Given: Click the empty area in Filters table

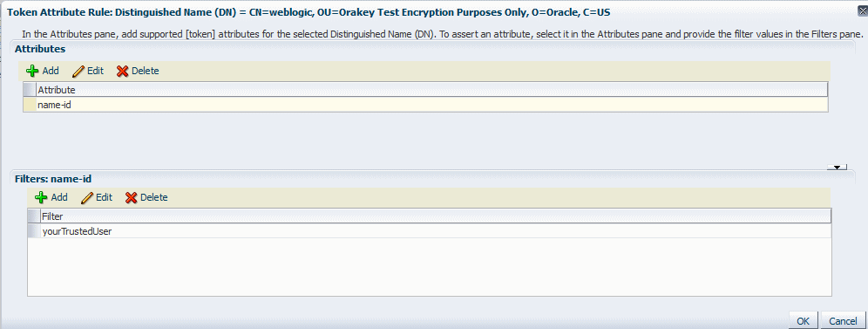Looking at the screenshot, I should [430, 266].
